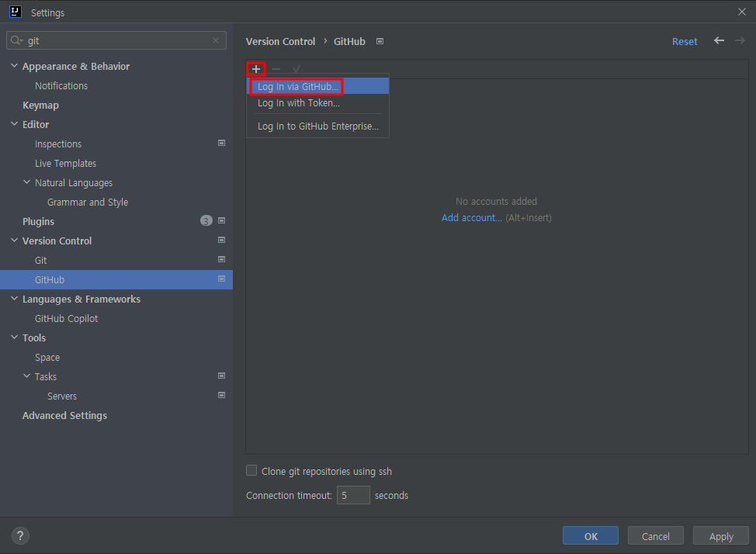This screenshot has width=756, height=554.
Task: Select the Tasks tree item
Action: point(45,376)
